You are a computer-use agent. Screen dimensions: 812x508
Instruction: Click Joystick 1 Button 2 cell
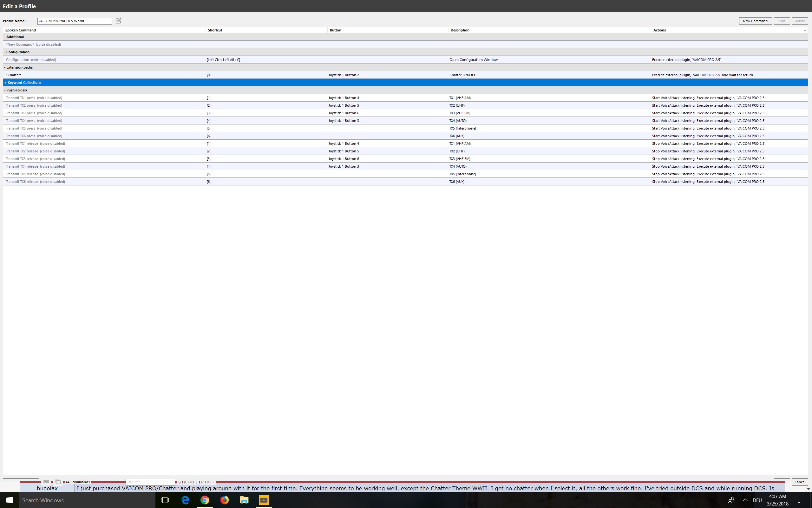pos(344,75)
